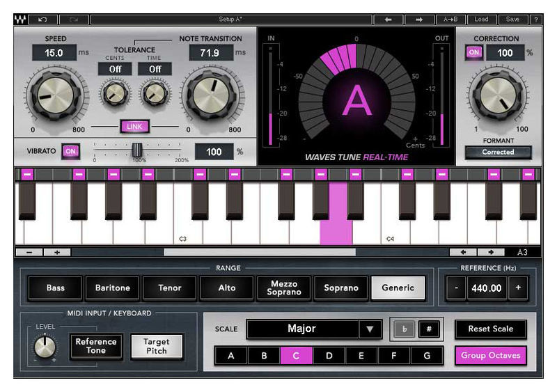Select Target Pitch mode
Image resolution: width=557 pixels, height=392 pixels.
coord(157,346)
